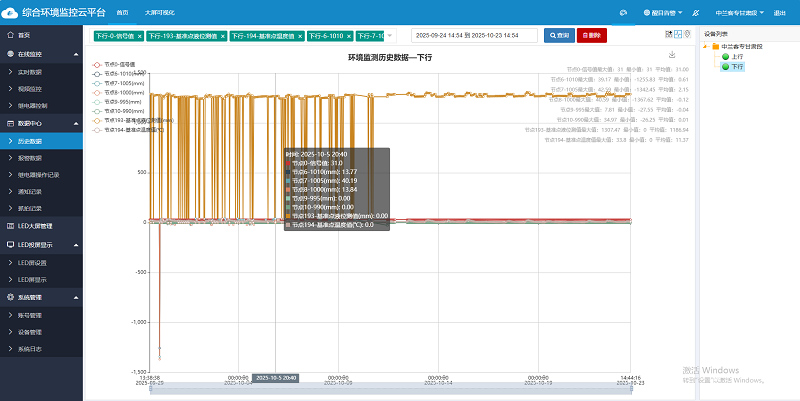Click the blue 查询 button
Viewport: 800px width, 401px height.
point(559,35)
